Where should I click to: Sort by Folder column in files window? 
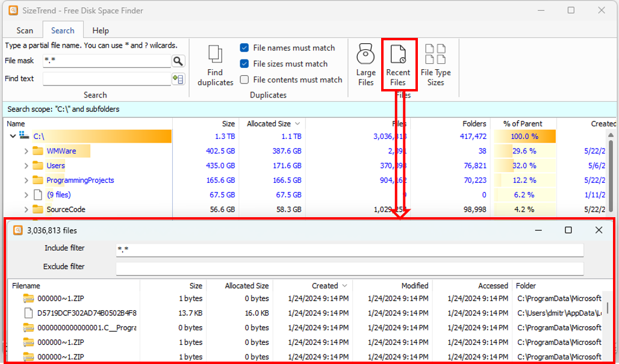coord(526,286)
